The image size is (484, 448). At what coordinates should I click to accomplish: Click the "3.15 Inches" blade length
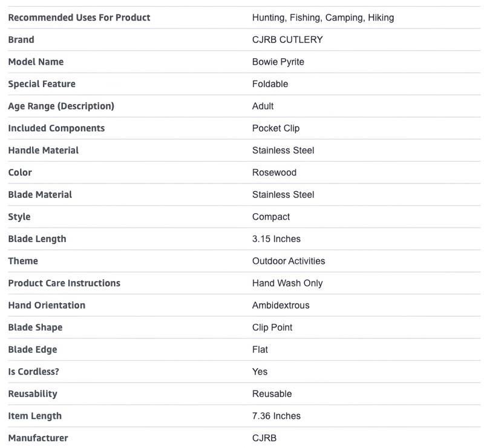276,239
